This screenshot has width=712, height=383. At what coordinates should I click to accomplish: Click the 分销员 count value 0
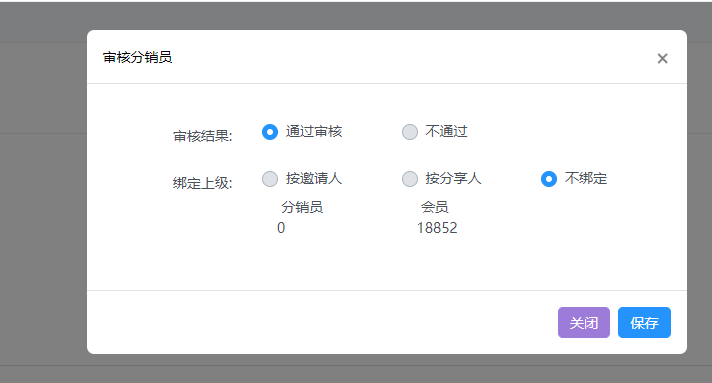point(281,228)
